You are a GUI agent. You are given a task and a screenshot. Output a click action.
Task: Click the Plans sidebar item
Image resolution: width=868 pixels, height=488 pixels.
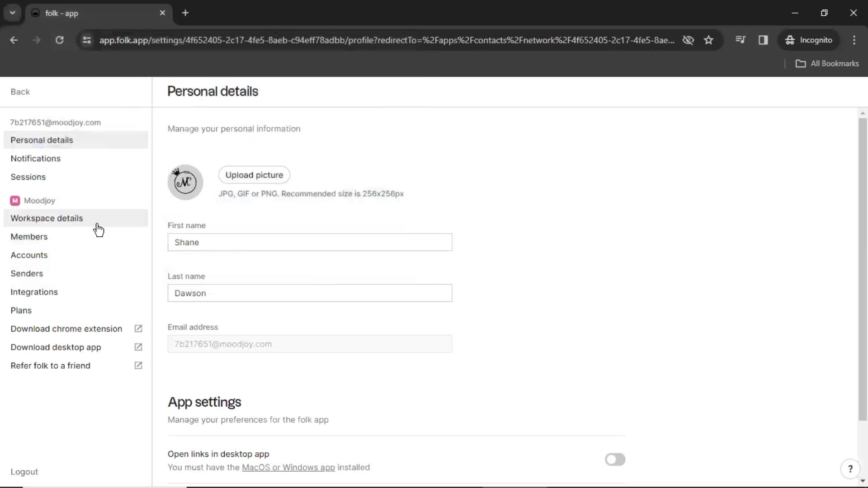21,310
